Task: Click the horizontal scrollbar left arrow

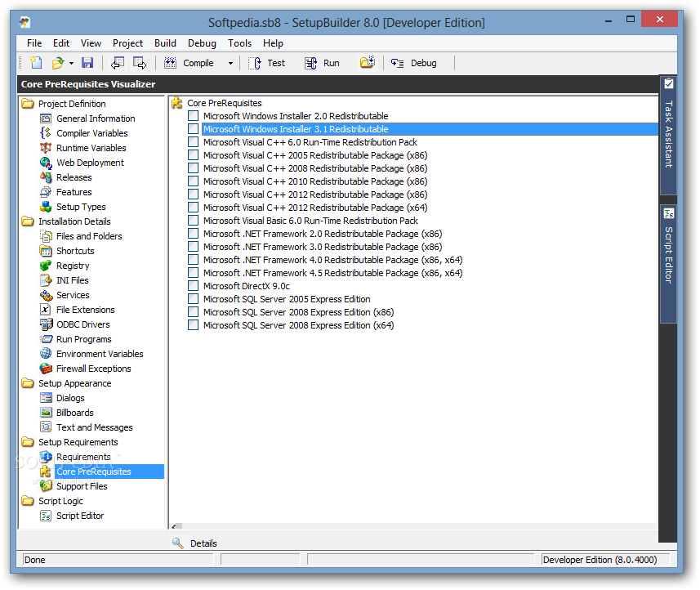Action: pos(174,526)
